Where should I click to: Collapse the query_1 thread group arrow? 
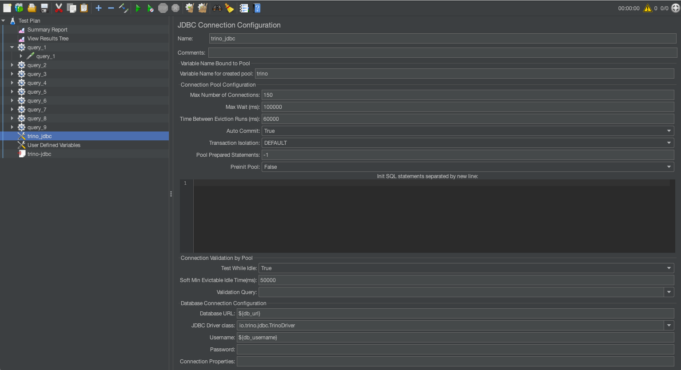click(12, 47)
